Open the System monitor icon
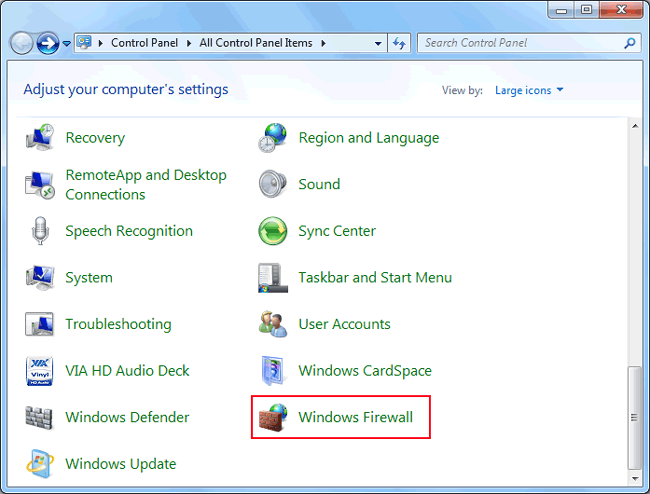Image resolution: width=650 pixels, height=494 pixels. 40,277
